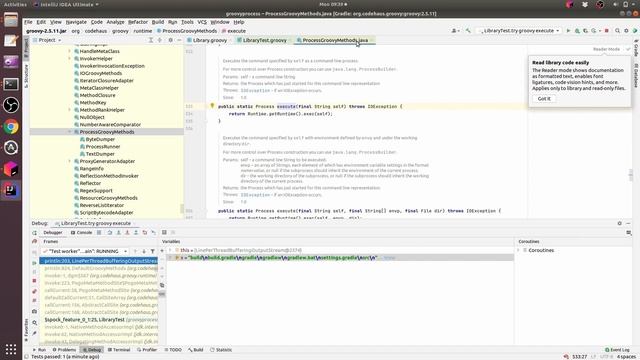Click the Reader Mode toggle in the editor
Image resolution: width=640 pixels, height=360 pixels.
(607, 49)
